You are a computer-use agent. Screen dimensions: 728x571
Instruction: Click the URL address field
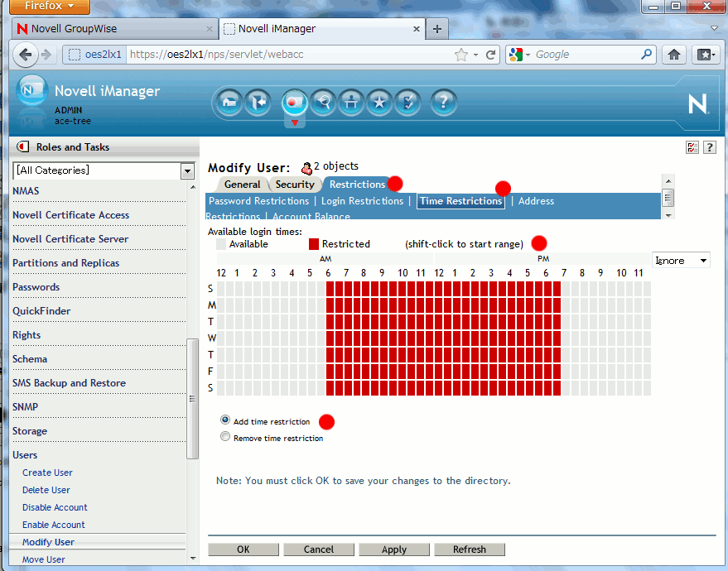pos(290,55)
